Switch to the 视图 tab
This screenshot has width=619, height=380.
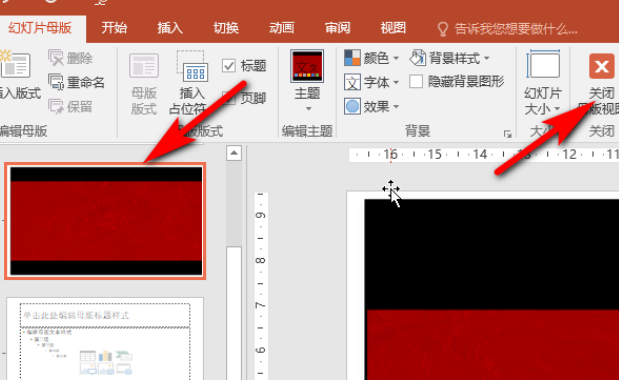(x=393, y=28)
